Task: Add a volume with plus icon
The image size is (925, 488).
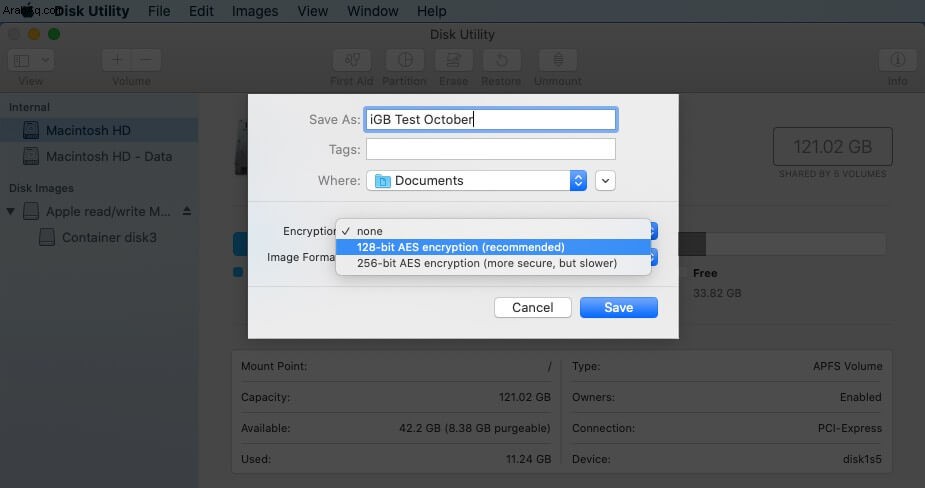Action: (x=117, y=60)
